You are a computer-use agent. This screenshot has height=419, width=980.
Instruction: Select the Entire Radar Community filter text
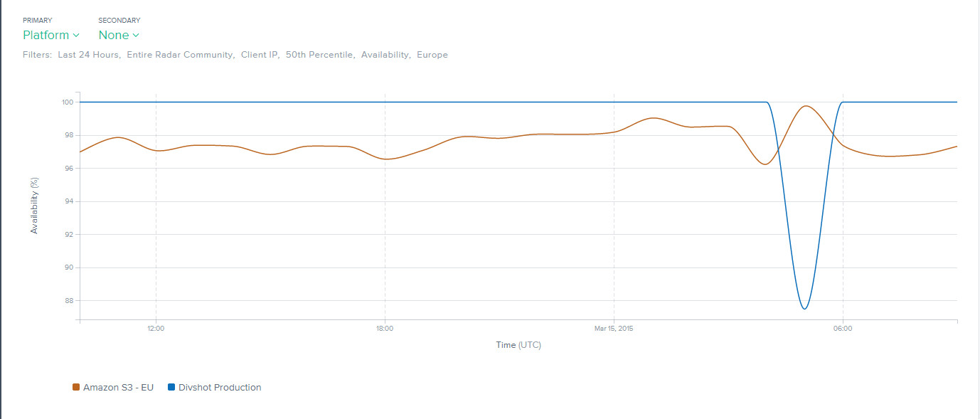pos(180,55)
